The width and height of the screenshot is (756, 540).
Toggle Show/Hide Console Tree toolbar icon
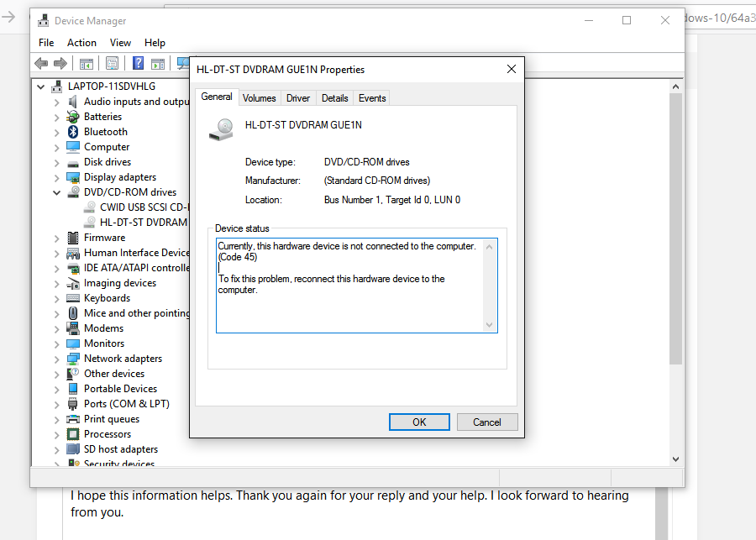87,63
